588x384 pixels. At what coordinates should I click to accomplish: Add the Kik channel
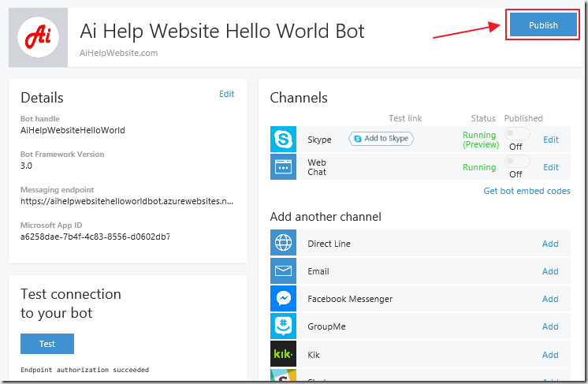click(x=550, y=355)
